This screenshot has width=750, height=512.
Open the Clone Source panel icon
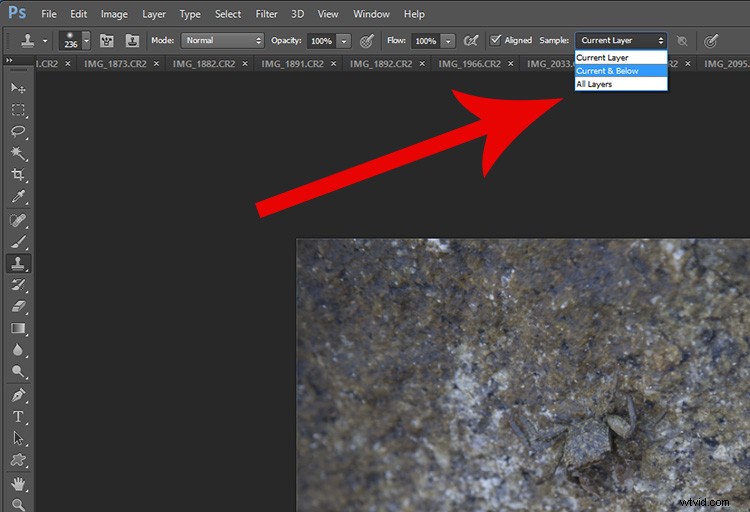(132, 41)
